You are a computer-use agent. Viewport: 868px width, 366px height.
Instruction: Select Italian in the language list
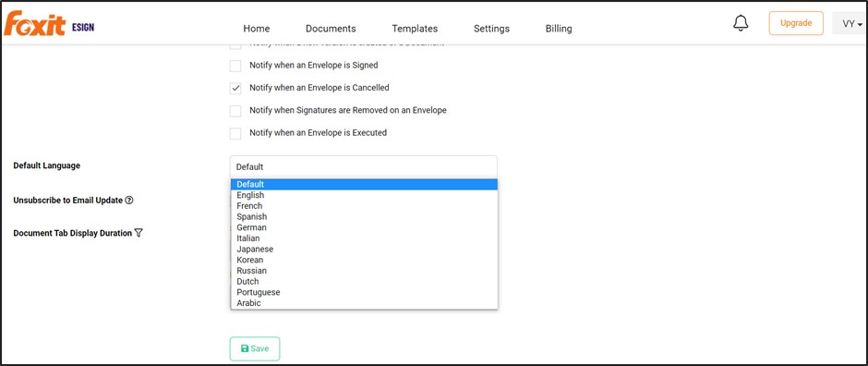click(364, 238)
